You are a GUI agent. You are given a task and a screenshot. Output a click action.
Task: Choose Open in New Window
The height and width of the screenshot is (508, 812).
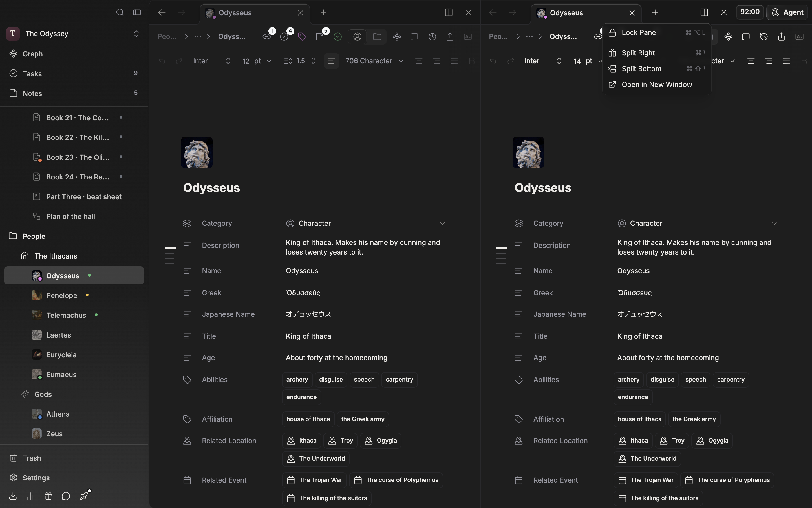coord(657,84)
